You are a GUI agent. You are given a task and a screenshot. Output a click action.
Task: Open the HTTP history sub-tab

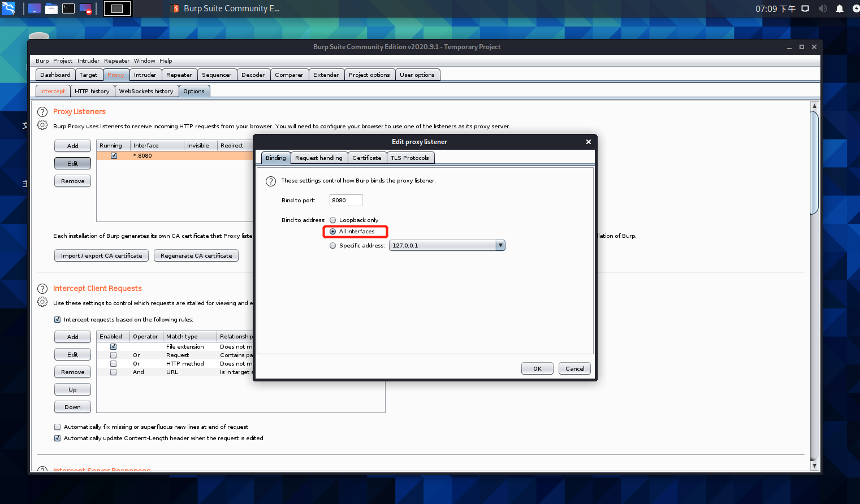[92, 91]
